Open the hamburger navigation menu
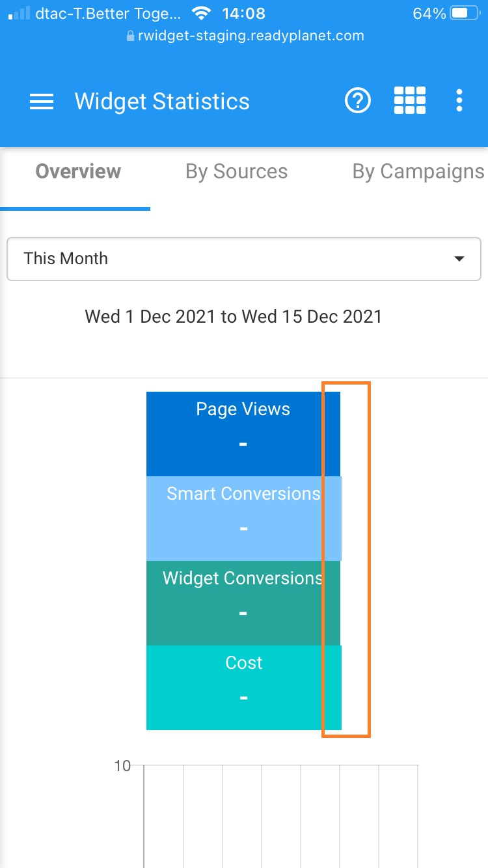This screenshot has width=488, height=868. click(x=42, y=102)
